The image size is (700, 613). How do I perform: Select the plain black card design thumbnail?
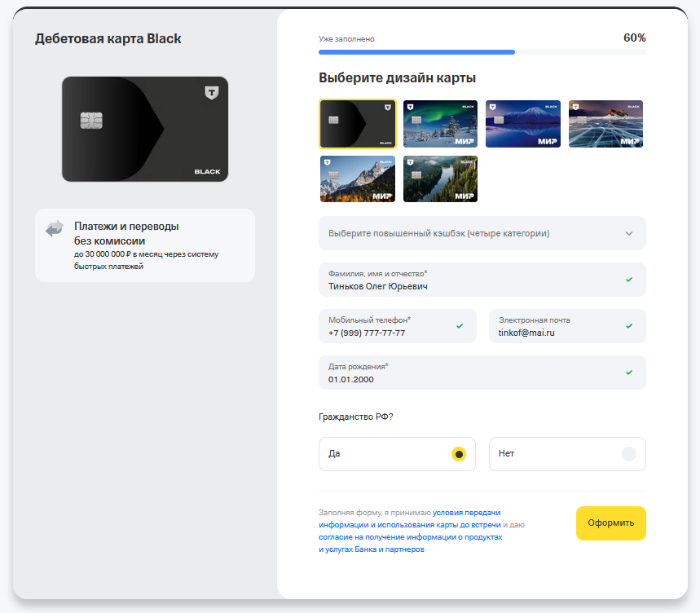click(x=357, y=124)
